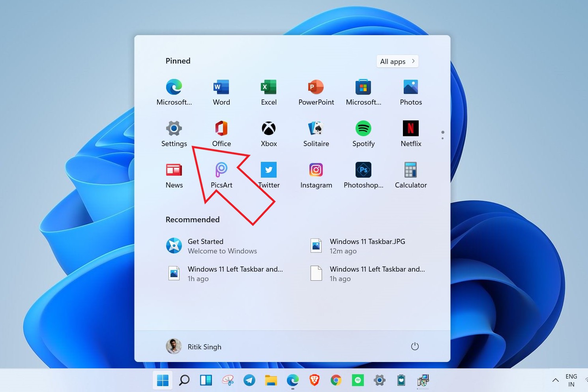Viewport: 588px width, 392px height.
Task: Open the Settings gear on the taskbar
Action: [380, 381]
